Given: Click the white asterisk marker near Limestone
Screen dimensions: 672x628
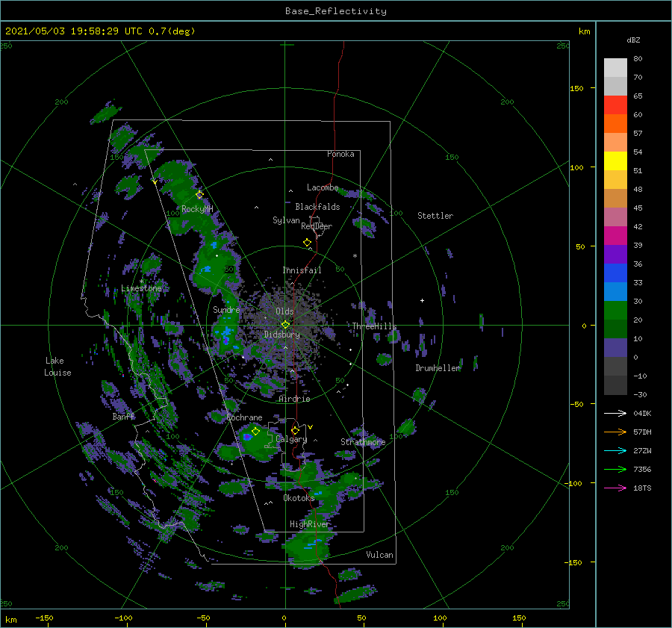Looking at the screenshot, I should tap(141, 282).
